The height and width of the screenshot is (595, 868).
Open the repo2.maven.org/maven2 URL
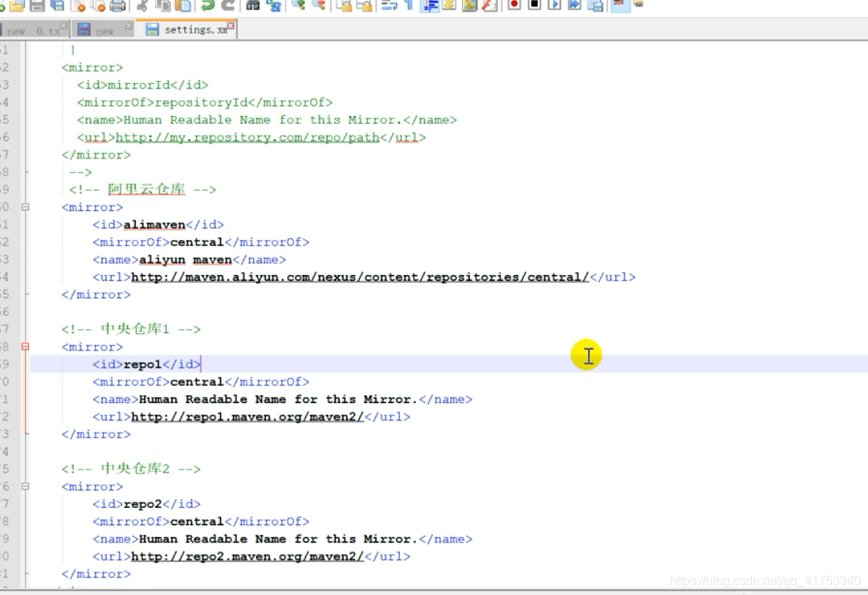(x=248, y=556)
